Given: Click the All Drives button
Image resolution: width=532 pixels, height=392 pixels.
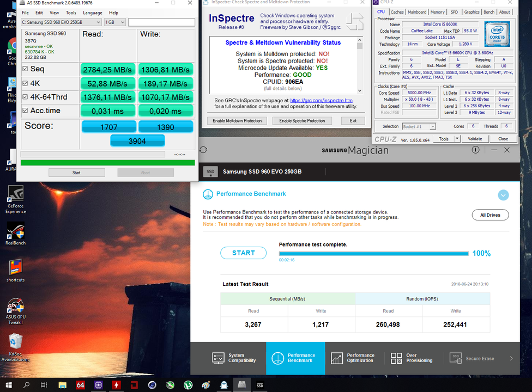Looking at the screenshot, I should point(490,215).
